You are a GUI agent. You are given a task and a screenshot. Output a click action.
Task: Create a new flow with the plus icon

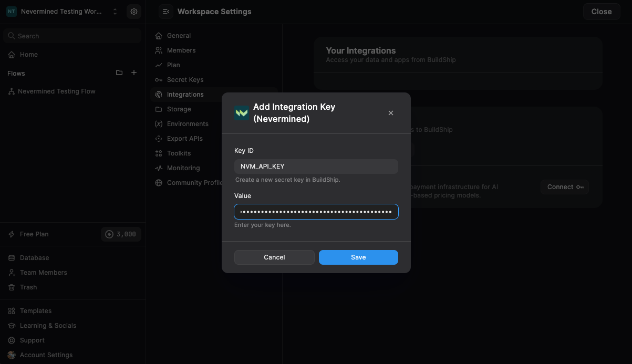[134, 72]
